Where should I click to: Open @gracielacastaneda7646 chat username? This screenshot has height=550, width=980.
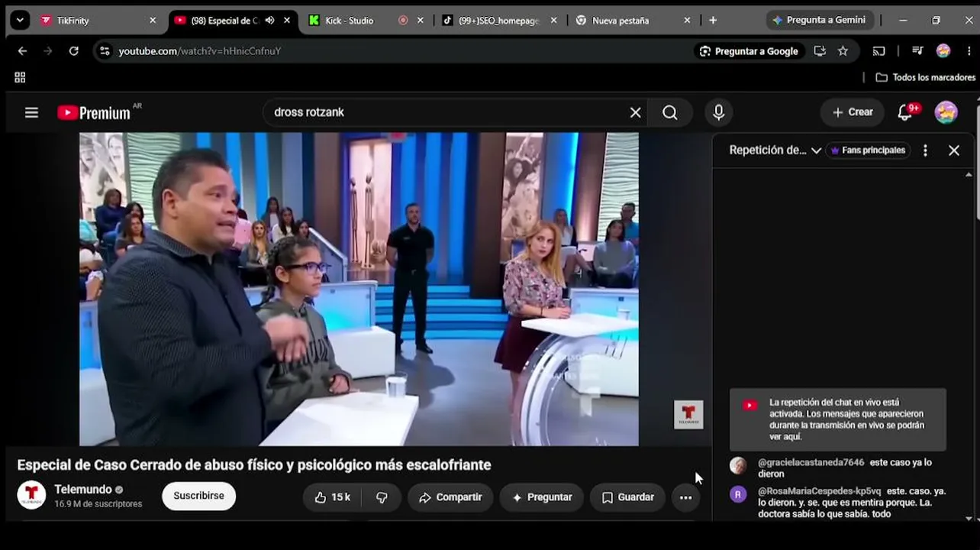(811, 462)
